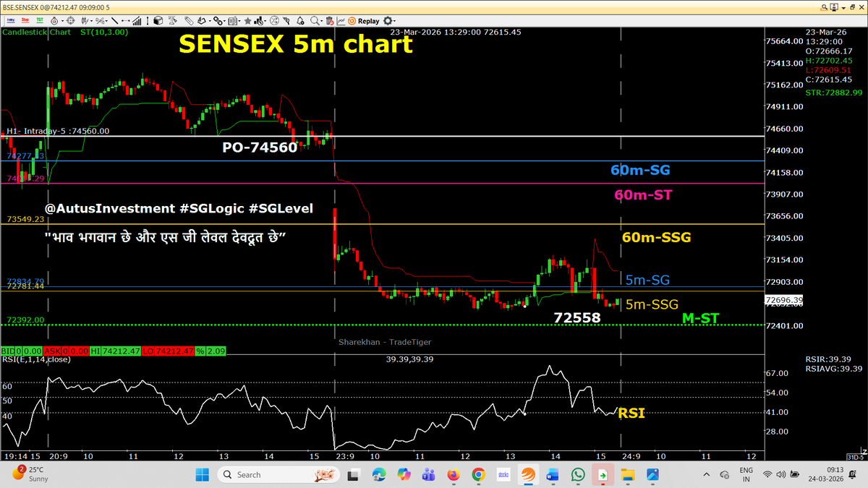This screenshot has width=868, height=488.
Task: Click the 73549.23 level label
Action: point(25,218)
